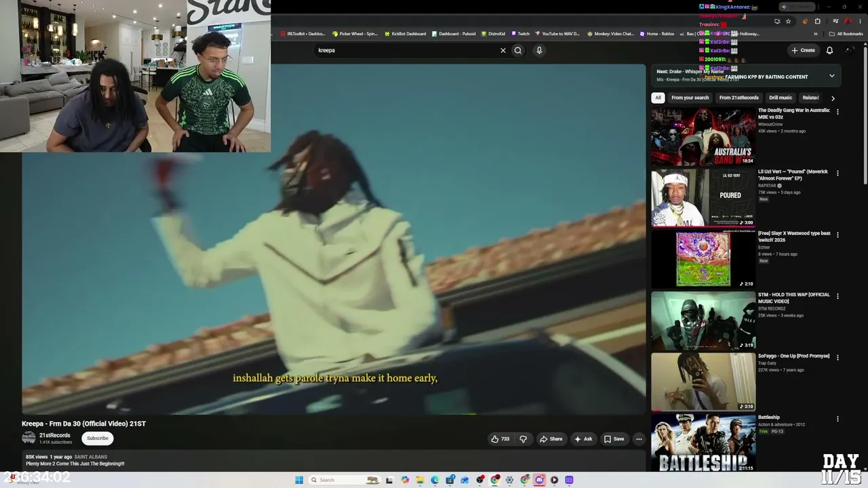Clear the YouTube search box text
This screenshot has height=488, width=868.
pyautogui.click(x=502, y=50)
